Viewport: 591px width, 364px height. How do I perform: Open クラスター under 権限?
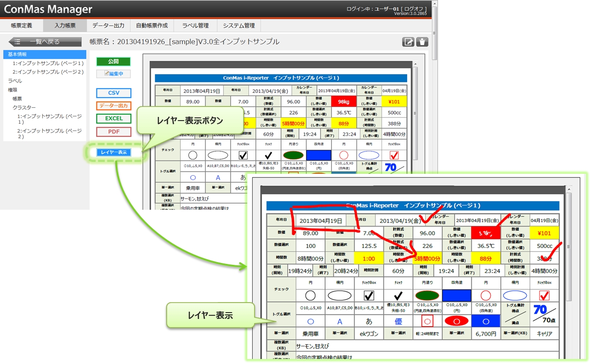24,107
